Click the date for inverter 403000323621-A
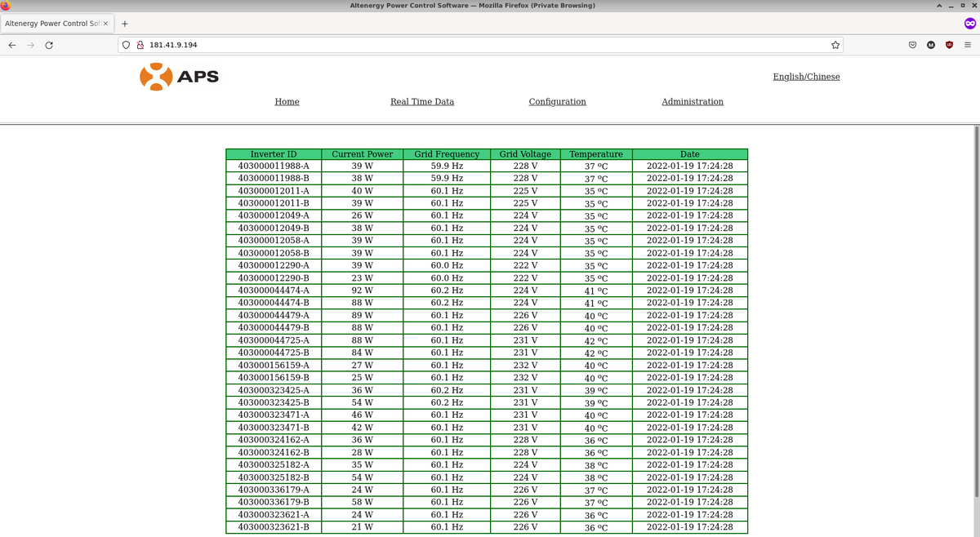 690,515
